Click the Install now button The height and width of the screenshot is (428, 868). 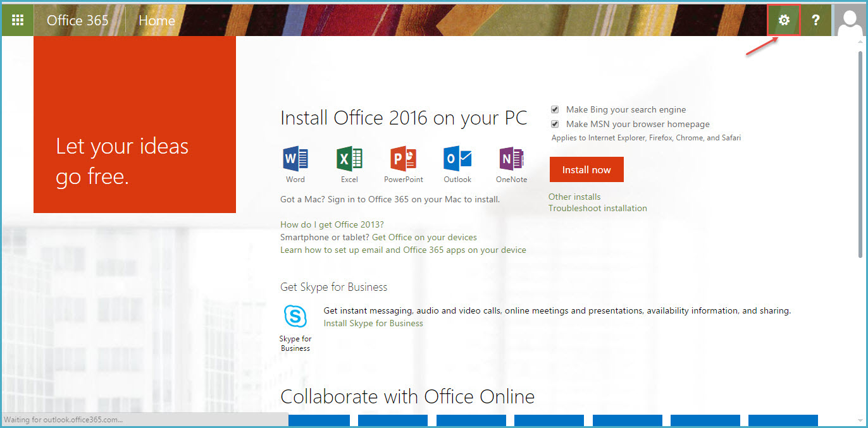586,169
